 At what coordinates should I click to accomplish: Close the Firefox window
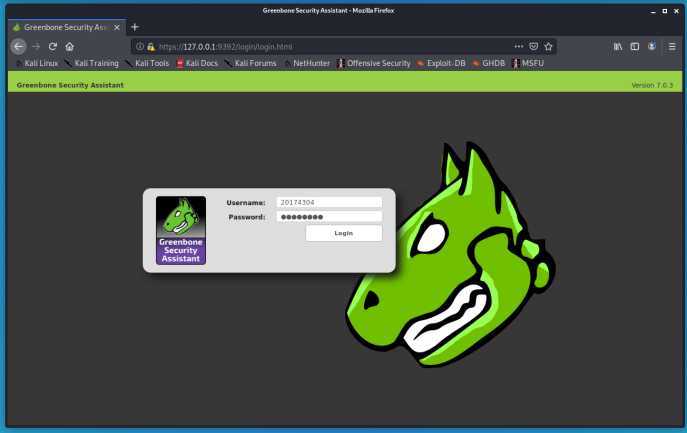tap(676, 11)
